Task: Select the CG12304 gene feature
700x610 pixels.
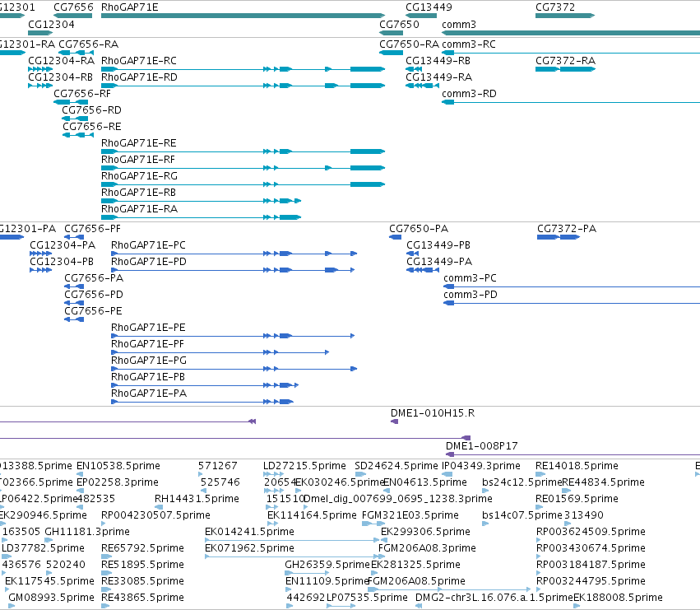Action: click(x=40, y=33)
